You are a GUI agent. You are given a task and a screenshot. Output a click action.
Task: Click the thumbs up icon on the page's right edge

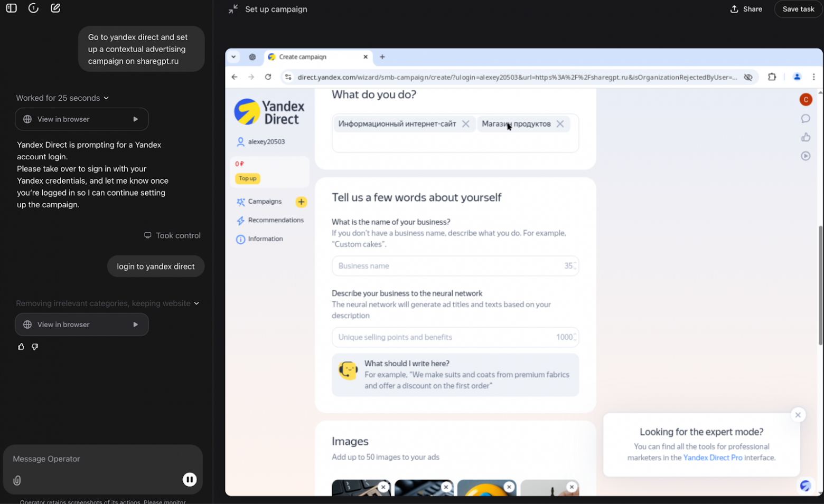[806, 137]
